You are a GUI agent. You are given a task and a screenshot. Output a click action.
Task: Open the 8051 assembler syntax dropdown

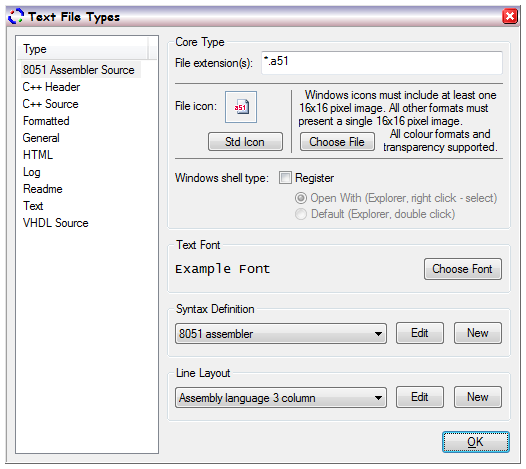point(281,333)
